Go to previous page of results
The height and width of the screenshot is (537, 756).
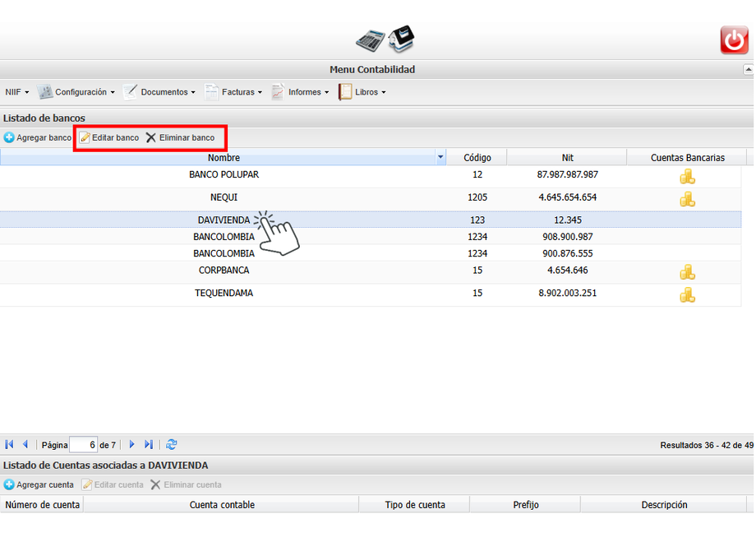pyautogui.click(x=25, y=444)
